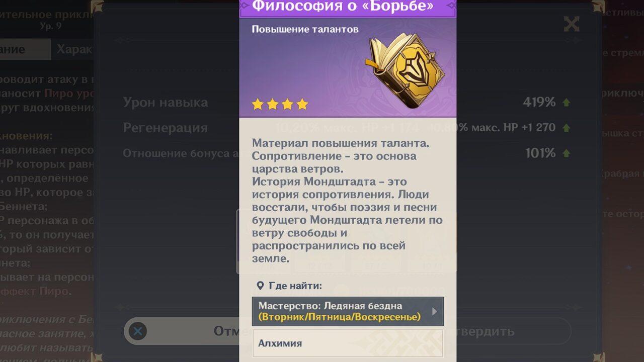
Task: Switch to the Описание tab
Action: pyautogui.click(x=25, y=49)
